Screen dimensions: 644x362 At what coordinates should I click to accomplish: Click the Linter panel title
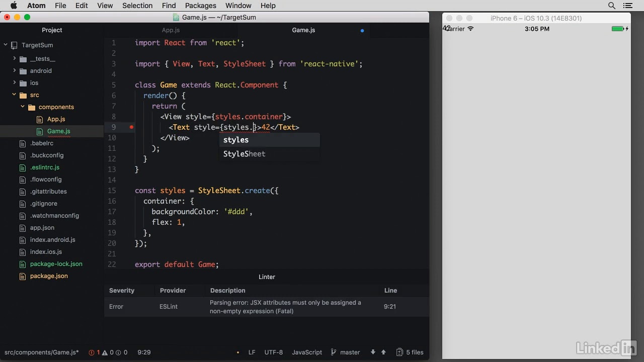point(267,277)
